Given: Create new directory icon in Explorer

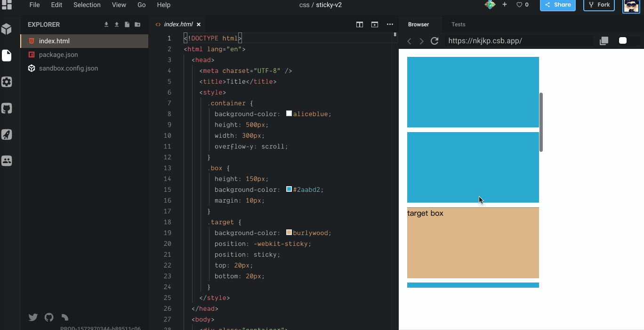Looking at the screenshot, I should [137, 24].
